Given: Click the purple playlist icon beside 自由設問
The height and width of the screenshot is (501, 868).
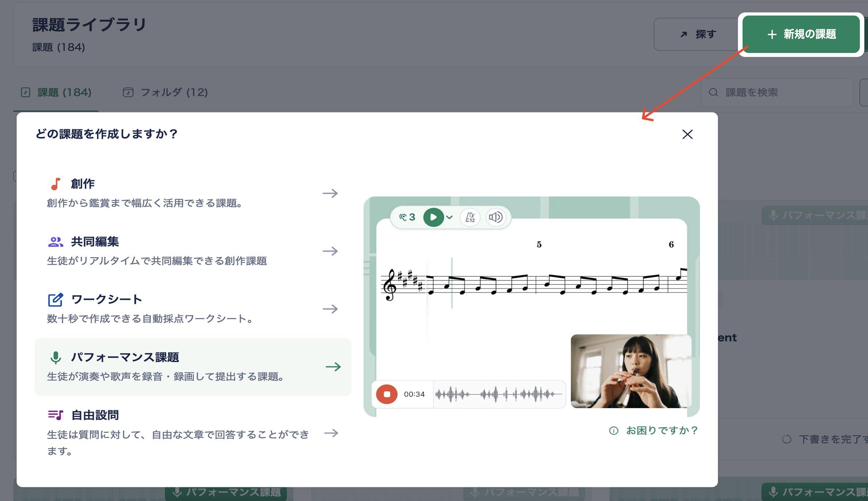Looking at the screenshot, I should pyautogui.click(x=56, y=415).
